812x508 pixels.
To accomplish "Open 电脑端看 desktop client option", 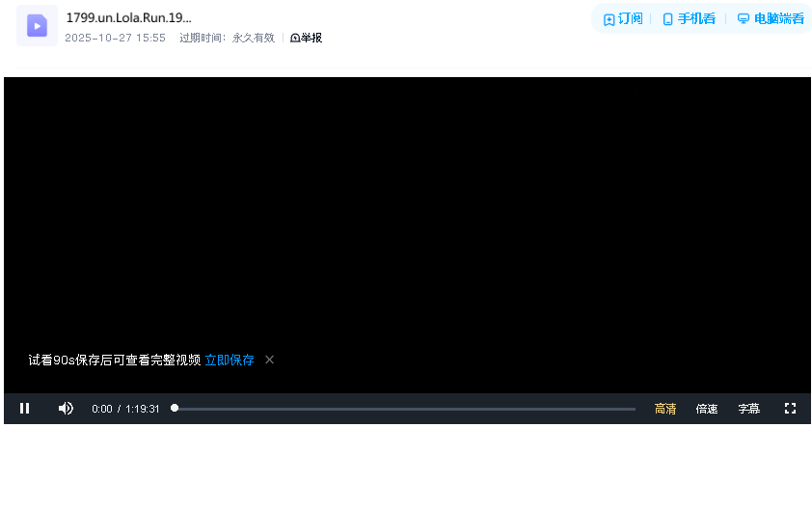I will (x=771, y=19).
